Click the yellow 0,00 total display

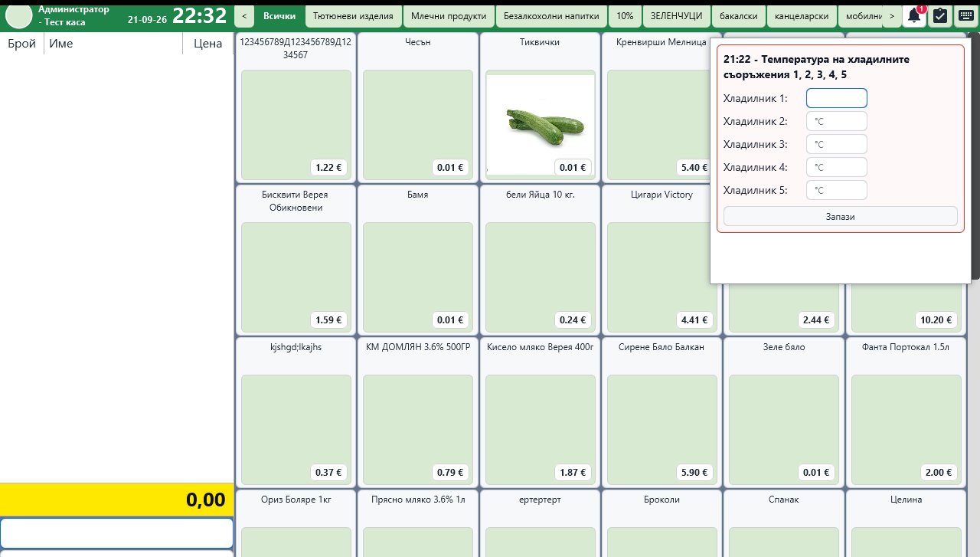(x=116, y=500)
